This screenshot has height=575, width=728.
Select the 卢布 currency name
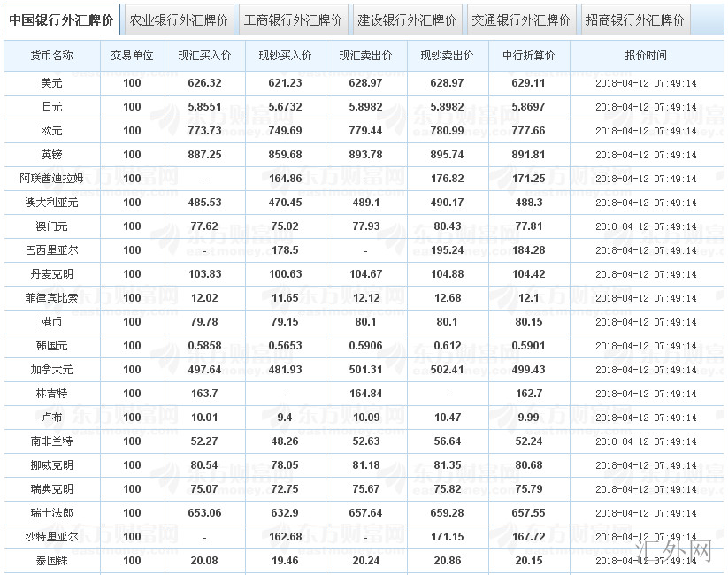(51, 418)
